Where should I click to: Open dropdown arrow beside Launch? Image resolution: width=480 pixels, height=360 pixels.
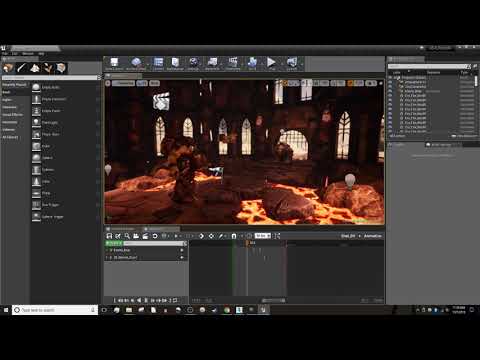[302, 64]
